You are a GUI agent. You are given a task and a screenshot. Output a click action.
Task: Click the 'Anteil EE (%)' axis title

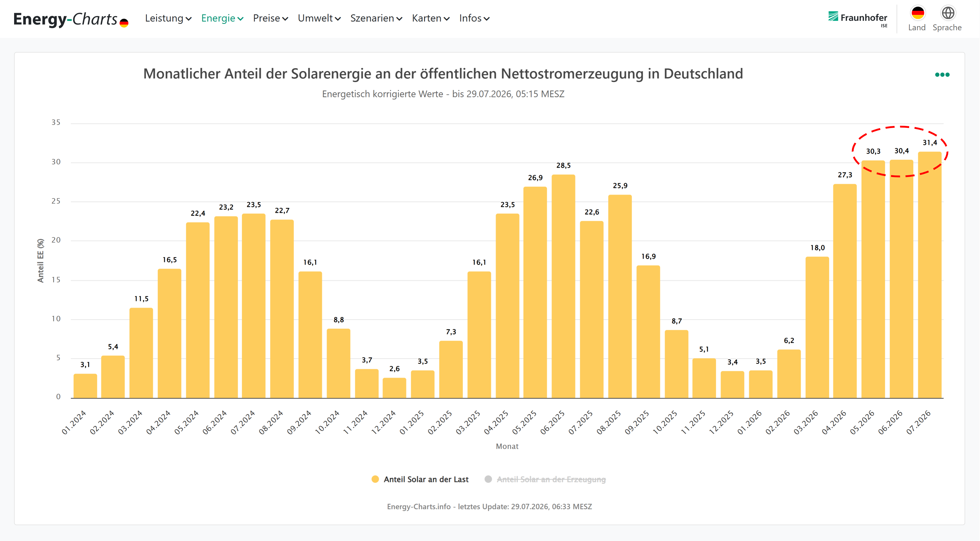click(40, 260)
